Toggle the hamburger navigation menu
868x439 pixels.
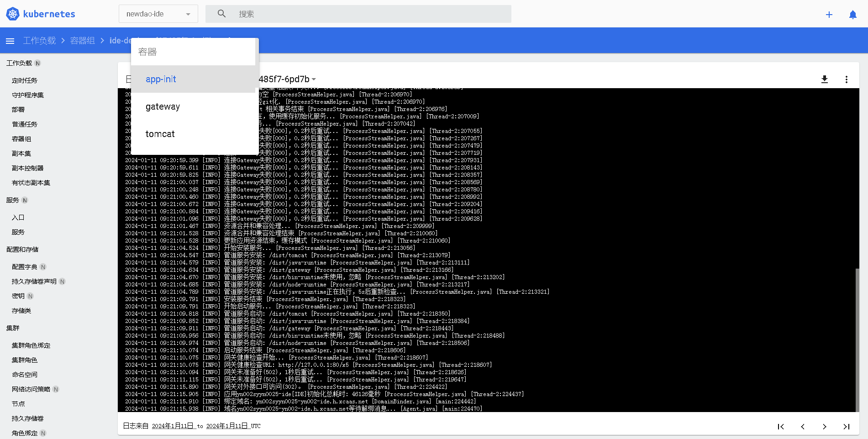point(10,41)
